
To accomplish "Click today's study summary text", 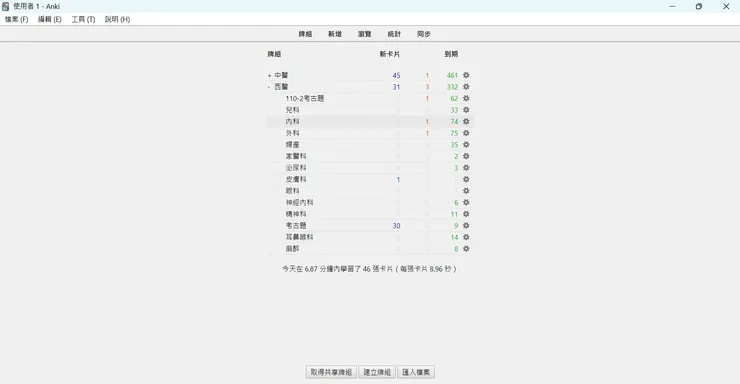I will [370, 269].
